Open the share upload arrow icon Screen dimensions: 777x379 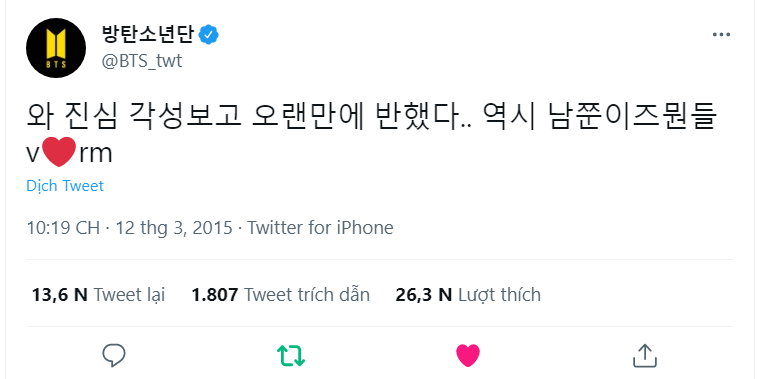(645, 355)
